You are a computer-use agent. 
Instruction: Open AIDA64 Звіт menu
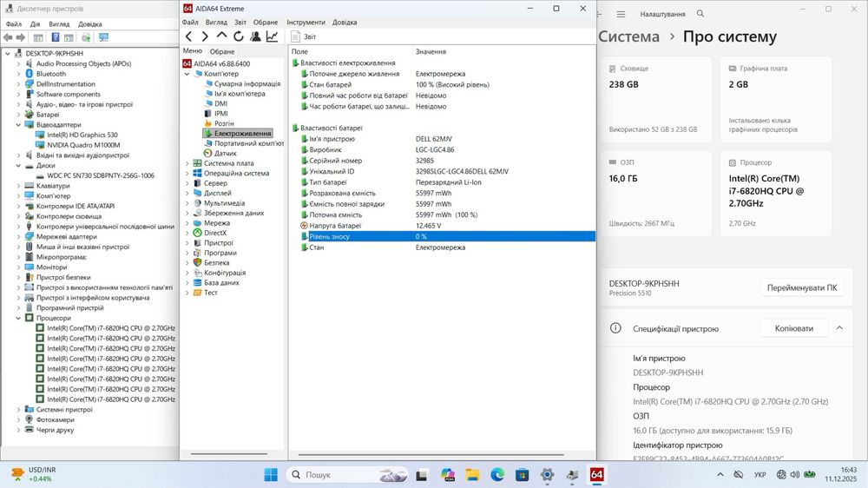pos(240,23)
